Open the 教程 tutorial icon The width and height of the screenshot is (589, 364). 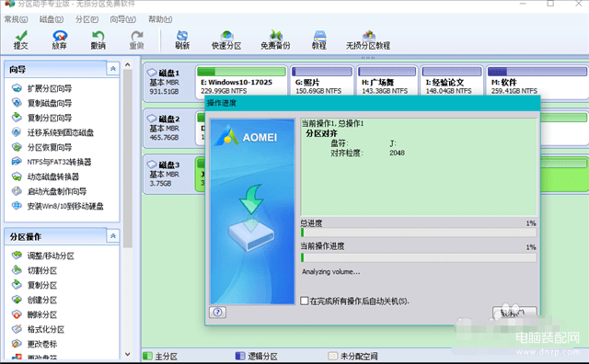coord(319,40)
